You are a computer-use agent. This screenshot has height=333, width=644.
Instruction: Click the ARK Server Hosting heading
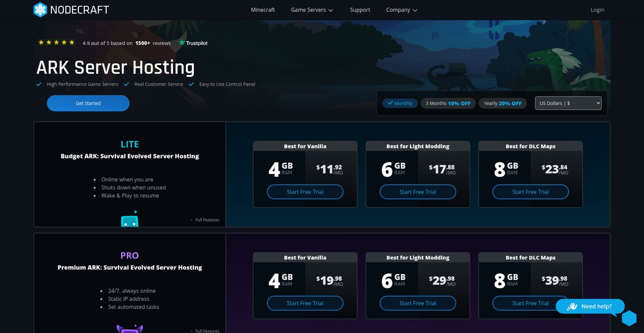click(x=115, y=68)
